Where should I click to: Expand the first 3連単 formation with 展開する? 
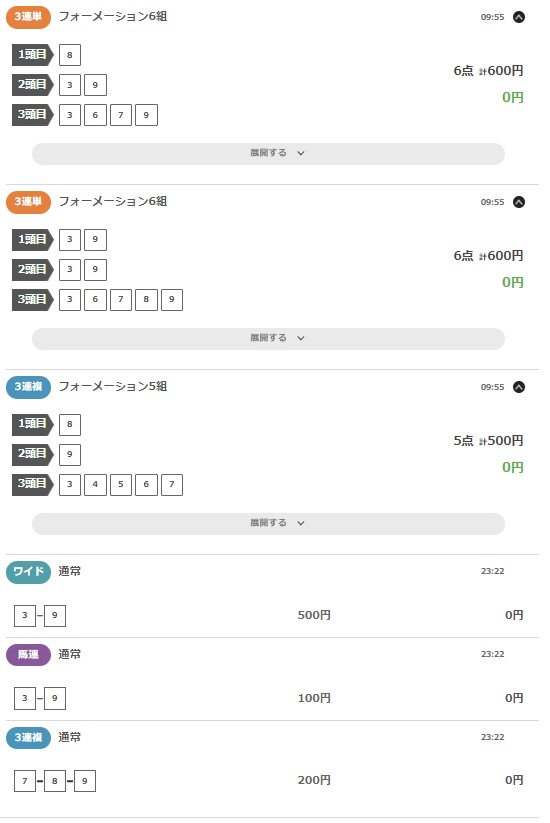point(268,153)
